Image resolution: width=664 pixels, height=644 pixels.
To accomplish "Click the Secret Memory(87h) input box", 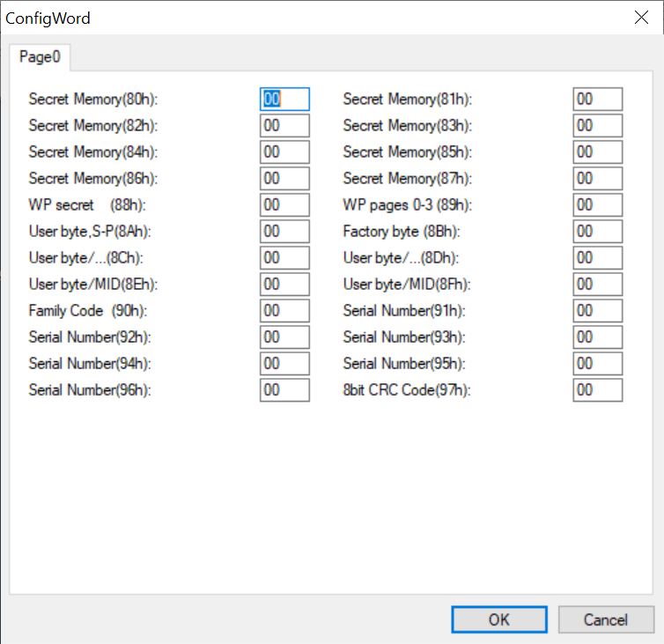I will [598, 178].
